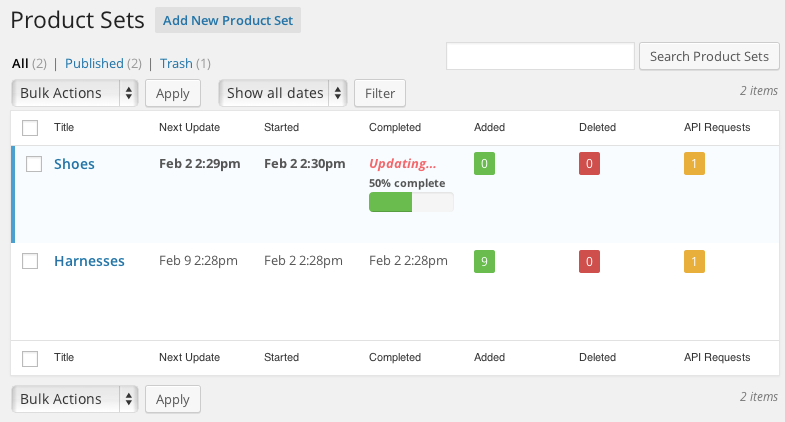Switch to the Trash filter view
Viewport: 785px width, 422px height.
176,63
